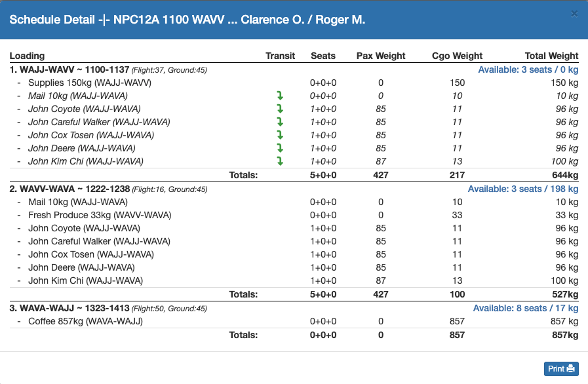Select the WAVV-WAVA 1222-1238 leg header
This screenshot has height=384, width=588.
(69, 189)
